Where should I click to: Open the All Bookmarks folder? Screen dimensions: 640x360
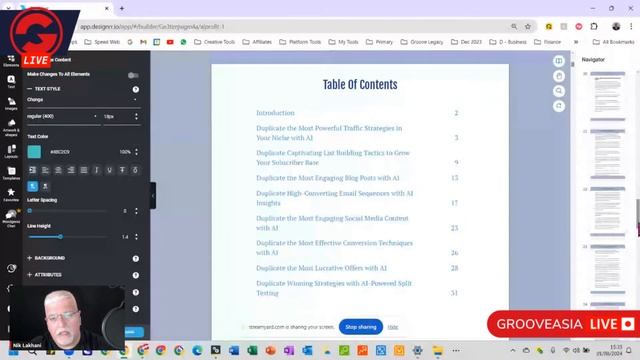(x=613, y=42)
